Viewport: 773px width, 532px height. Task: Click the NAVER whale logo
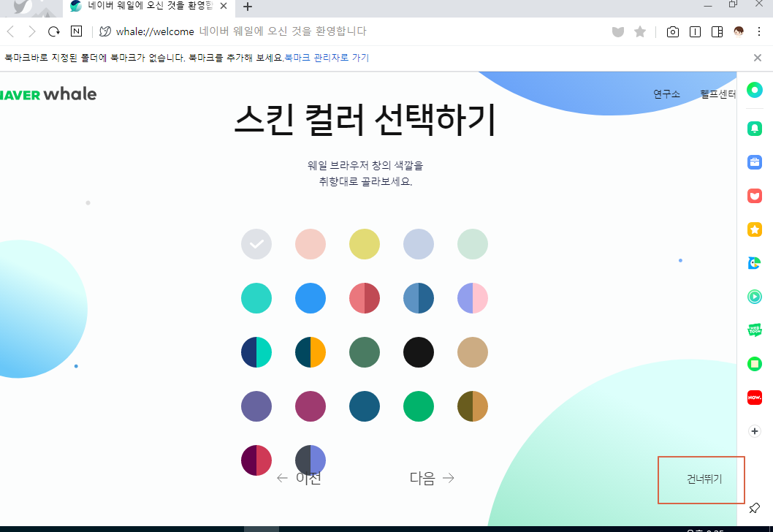47,94
